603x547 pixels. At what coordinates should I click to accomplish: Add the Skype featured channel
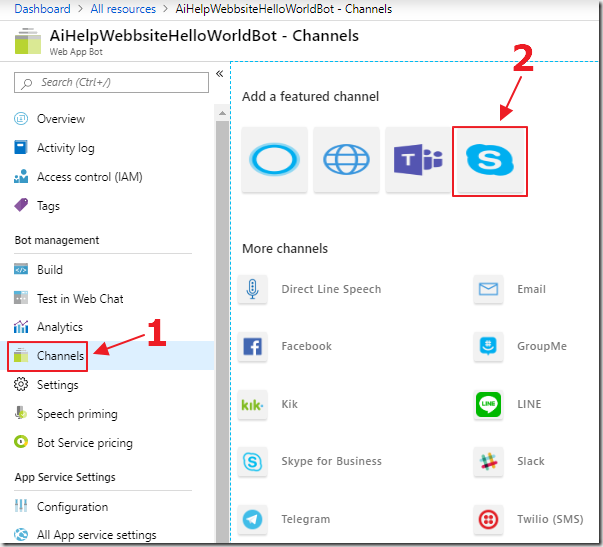490,159
